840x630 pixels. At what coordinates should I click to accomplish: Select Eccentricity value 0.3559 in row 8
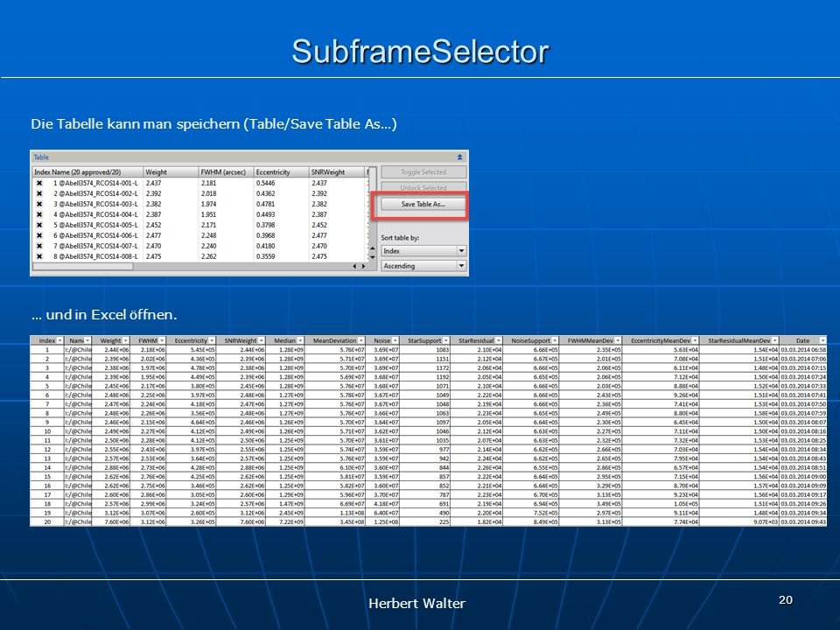(x=265, y=256)
